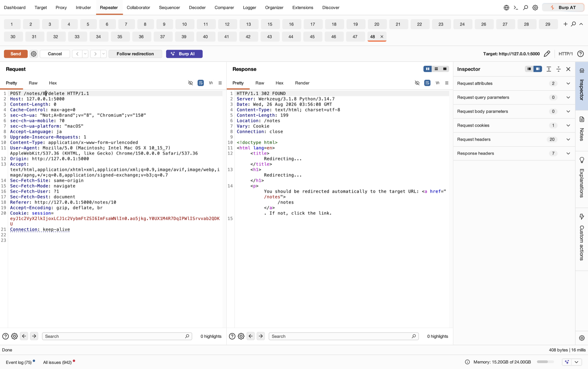This screenshot has height=369, width=588.
Task: Go to previous request history arrow
Action: pos(77,54)
